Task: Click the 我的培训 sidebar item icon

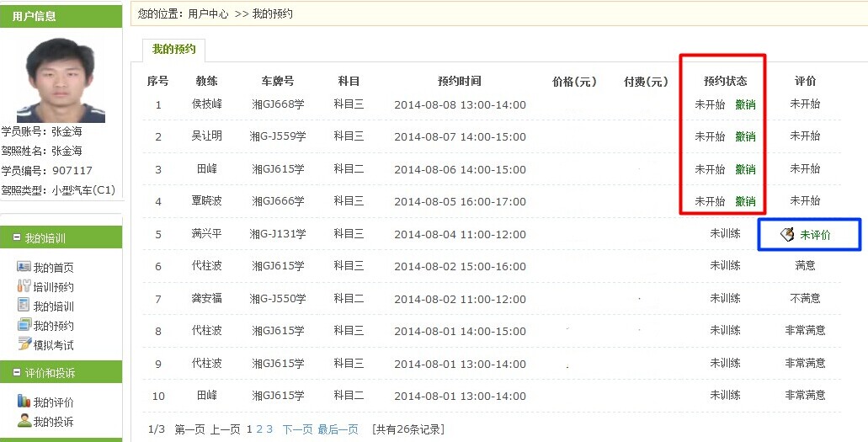Action: point(24,306)
